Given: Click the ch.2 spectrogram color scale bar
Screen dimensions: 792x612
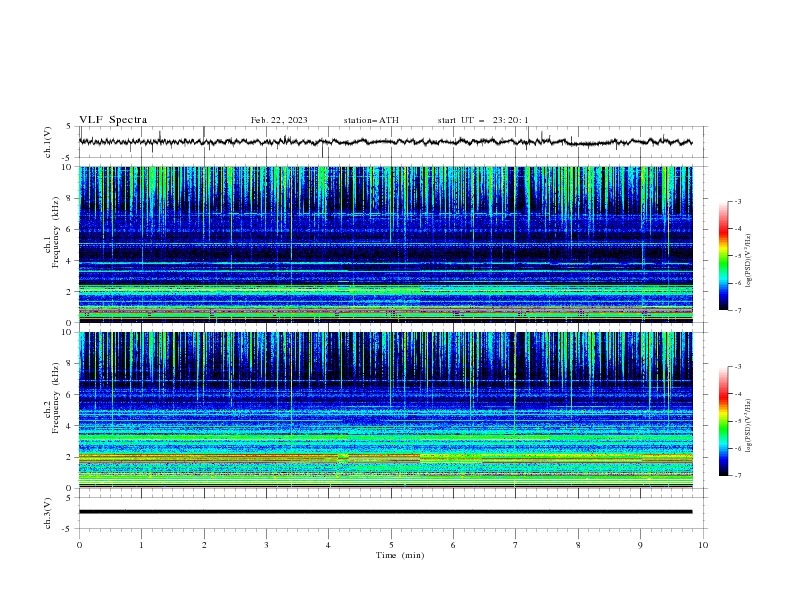Looking at the screenshot, I should tap(723, 421).
